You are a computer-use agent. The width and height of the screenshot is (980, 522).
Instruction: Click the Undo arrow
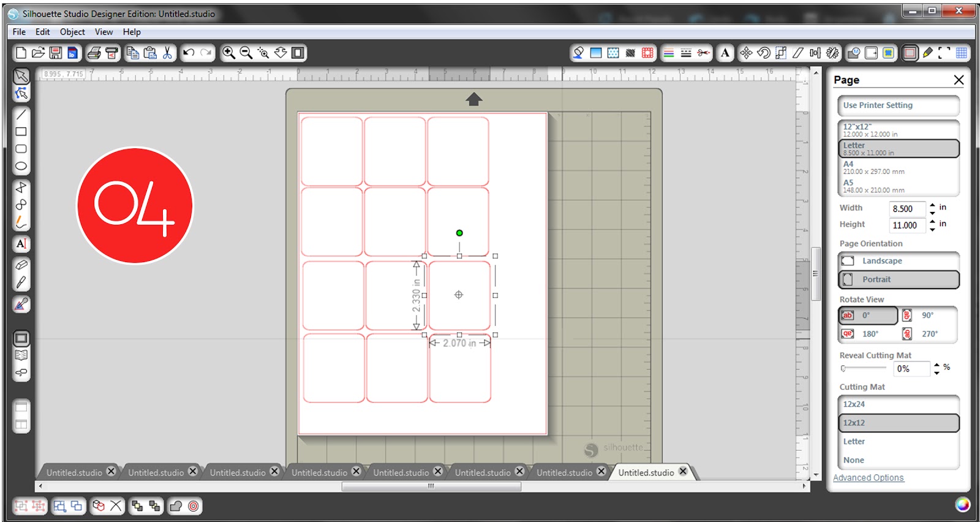coord(189,53)
